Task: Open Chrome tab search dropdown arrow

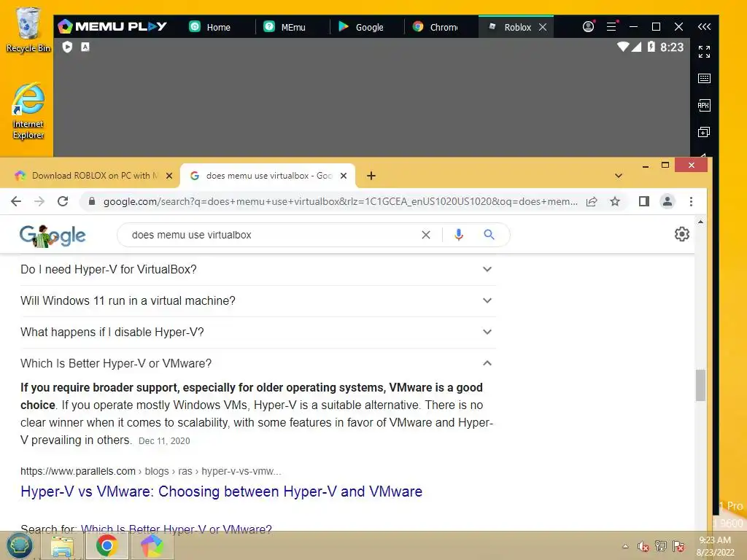Action: point(619,176)
